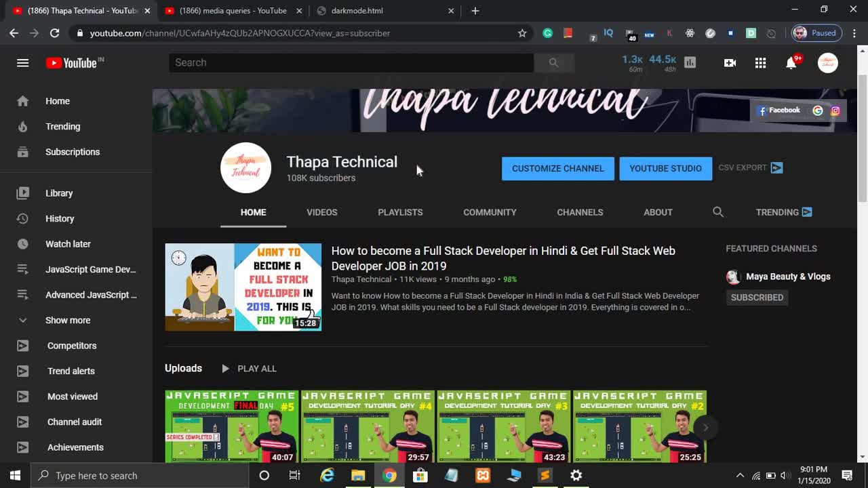
Task: Switch to the CHANNELS channel tab
Action: (x=580, y=212)
